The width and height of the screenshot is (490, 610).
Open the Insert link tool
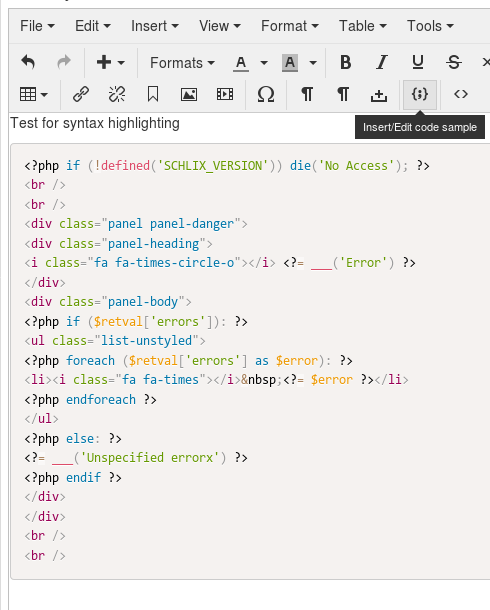pos(81,95)
